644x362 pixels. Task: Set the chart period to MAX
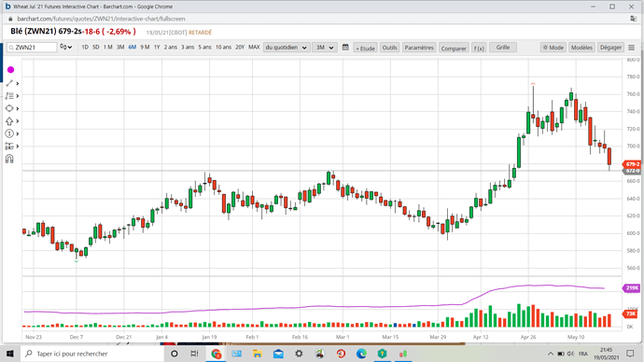254,48
